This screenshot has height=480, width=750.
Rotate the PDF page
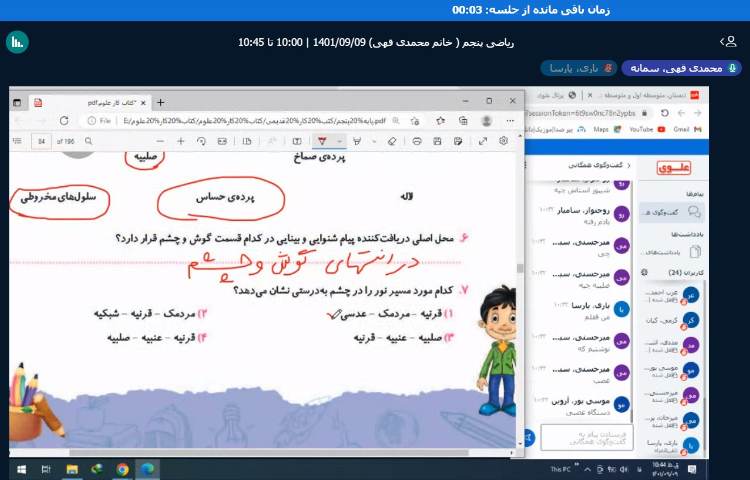click(201, 141)
